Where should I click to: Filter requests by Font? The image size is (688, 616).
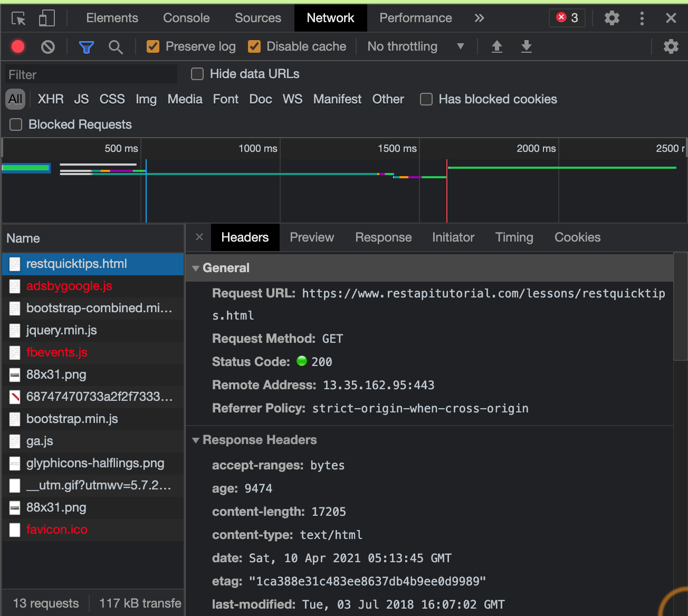(226, 99)
